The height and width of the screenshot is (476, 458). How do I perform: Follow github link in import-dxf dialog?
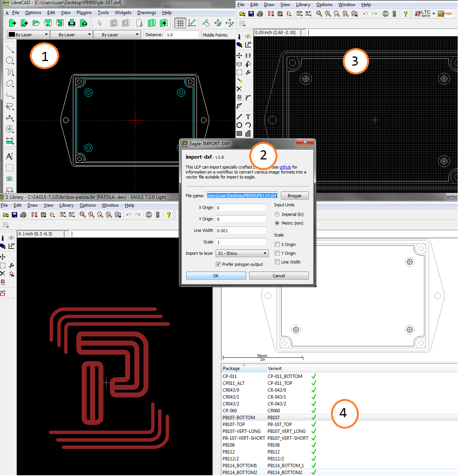point(285,167)
